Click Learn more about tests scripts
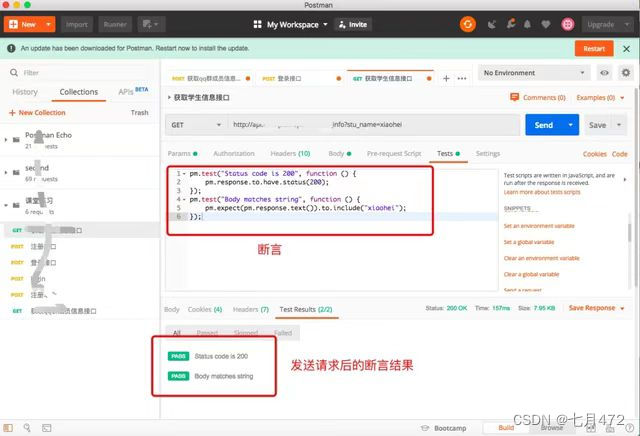The width and height of the screenshot is (640, 436). 542,192
